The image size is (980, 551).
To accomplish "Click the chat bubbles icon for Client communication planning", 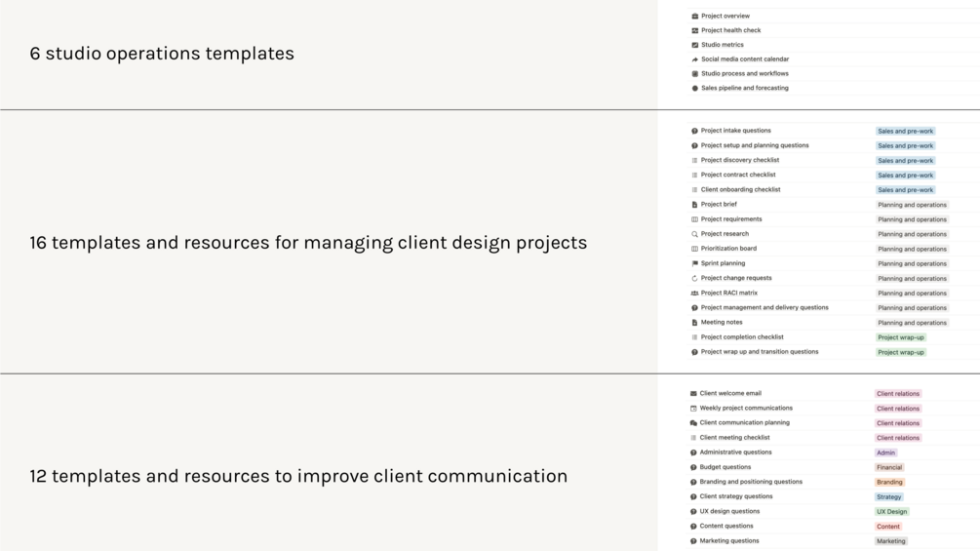I will pyautogui.click(x=693, y=423).
